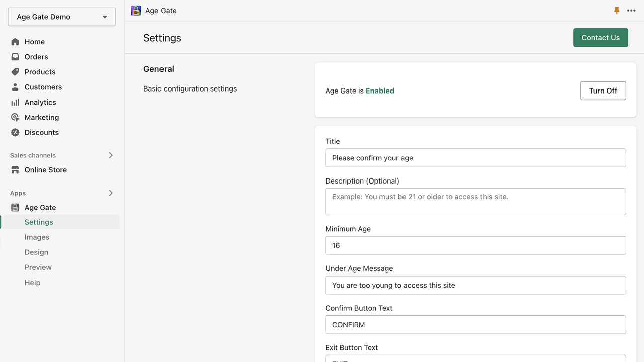This screenshot has width=644, height=362.
Task: Open the three-dot more options menu
Action: coord(631,10)
